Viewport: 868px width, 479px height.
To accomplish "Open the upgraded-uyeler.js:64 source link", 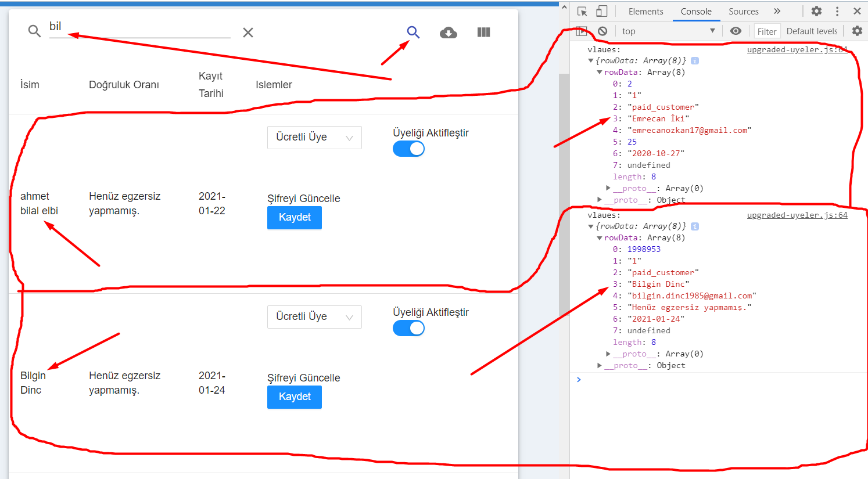I will 797,49.
